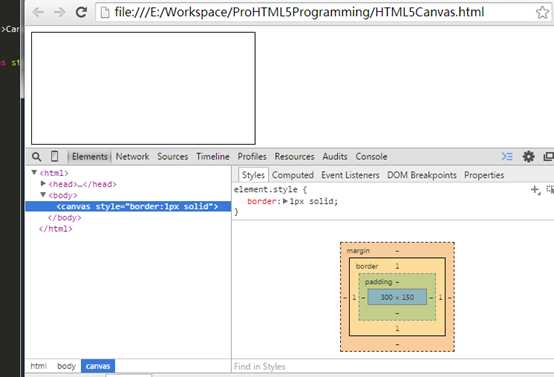Viewport: 554px width, 377px height.
Task: Open the Audits panel
Action: [335, 157]
